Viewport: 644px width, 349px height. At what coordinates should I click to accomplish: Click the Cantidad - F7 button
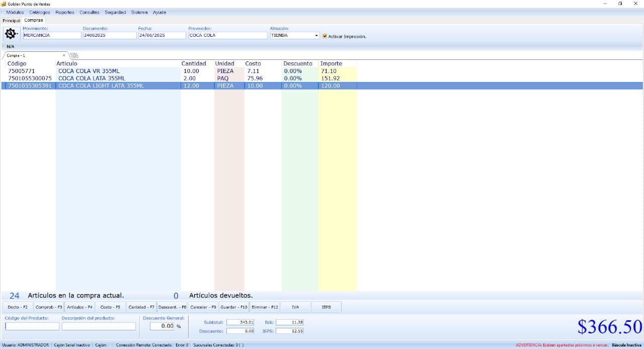[141, 307]
